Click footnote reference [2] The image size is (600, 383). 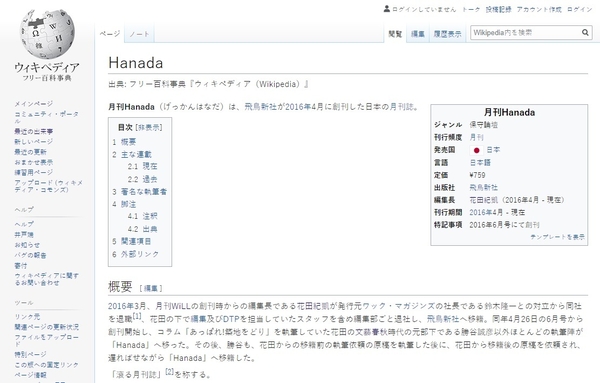pyautogui.click(x=170, y=371)
